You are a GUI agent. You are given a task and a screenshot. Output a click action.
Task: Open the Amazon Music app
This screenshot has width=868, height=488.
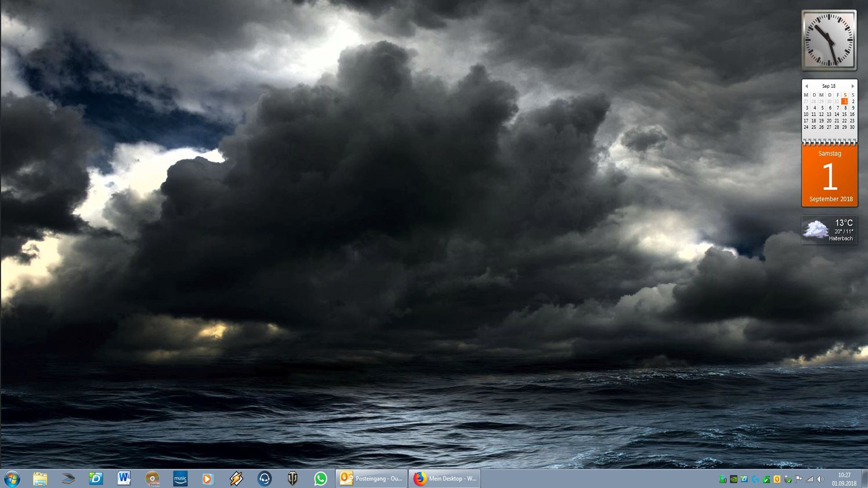coord(180,479)
